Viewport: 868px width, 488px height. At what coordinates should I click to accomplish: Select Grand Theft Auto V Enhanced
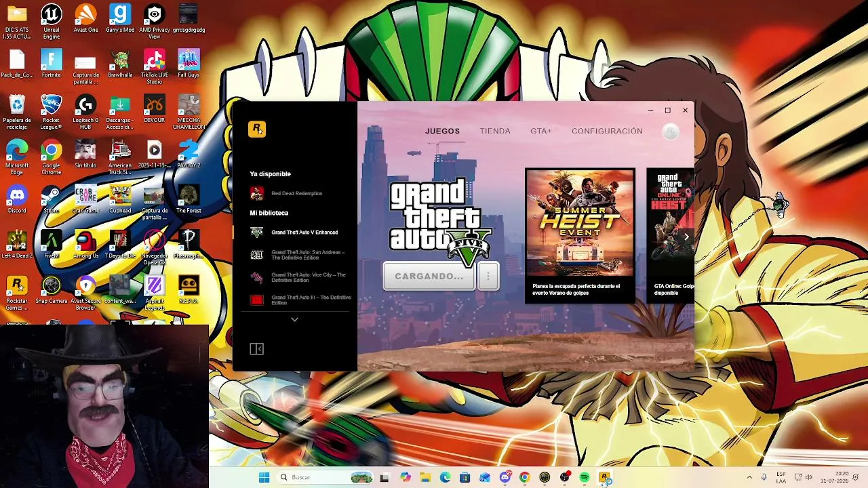click(x=295, y=232)
